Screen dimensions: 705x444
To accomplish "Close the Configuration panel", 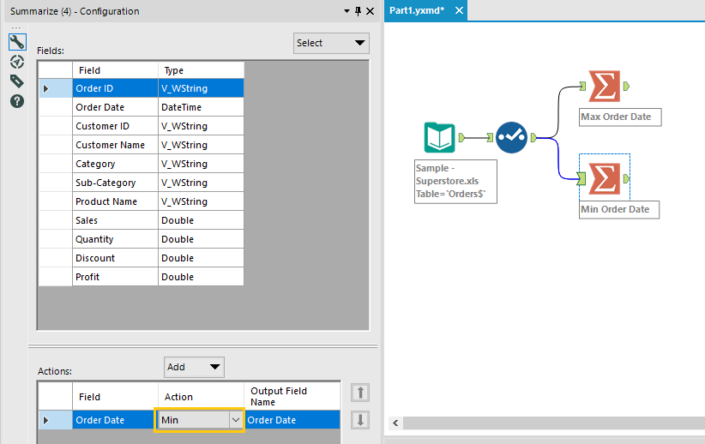I will [370, 11].
